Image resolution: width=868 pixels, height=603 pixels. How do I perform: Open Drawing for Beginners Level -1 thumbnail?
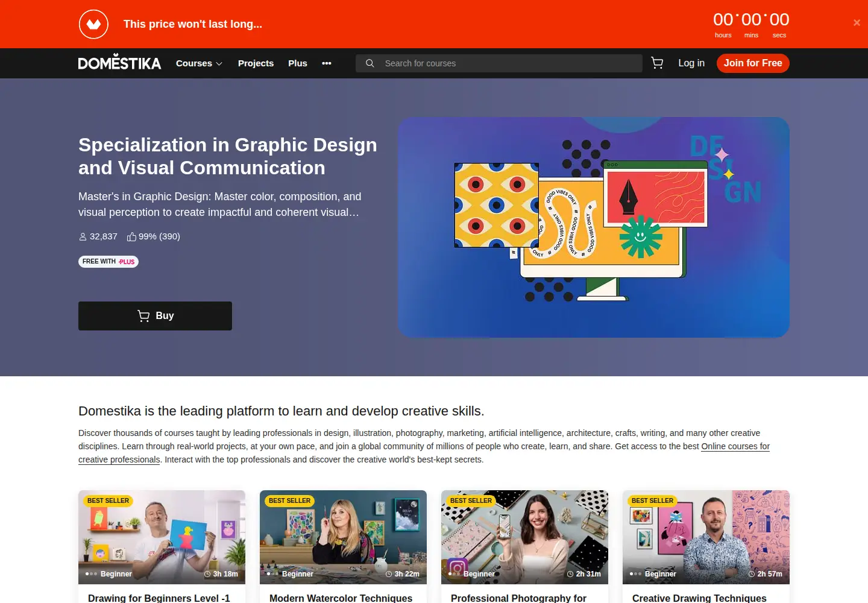click(x=162, y=537)
